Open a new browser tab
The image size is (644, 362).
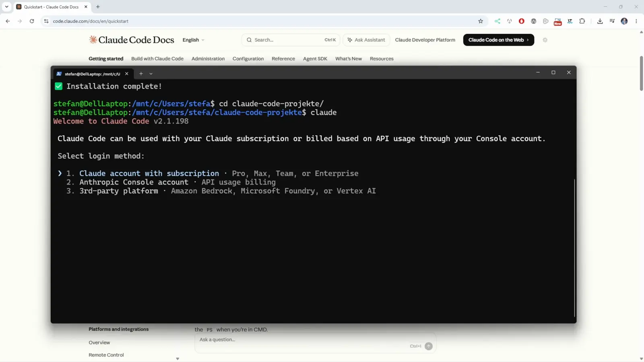pos(98,7)
